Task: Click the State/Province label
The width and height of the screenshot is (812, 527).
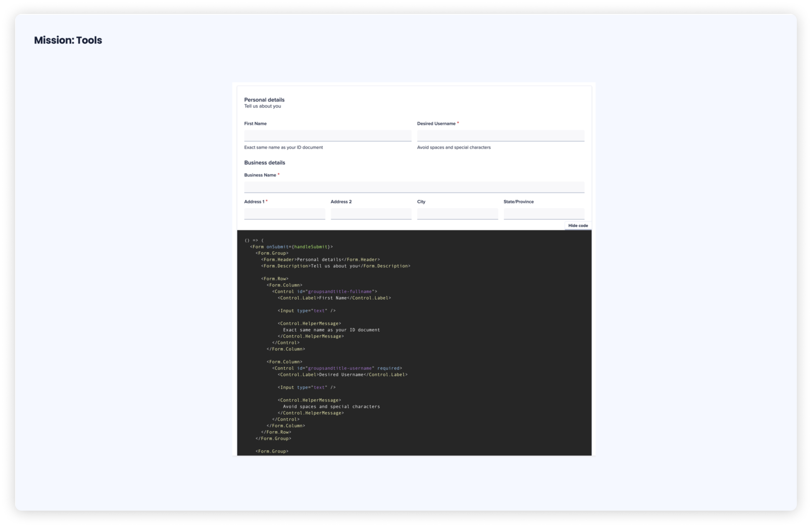Action: click(518, 202)
